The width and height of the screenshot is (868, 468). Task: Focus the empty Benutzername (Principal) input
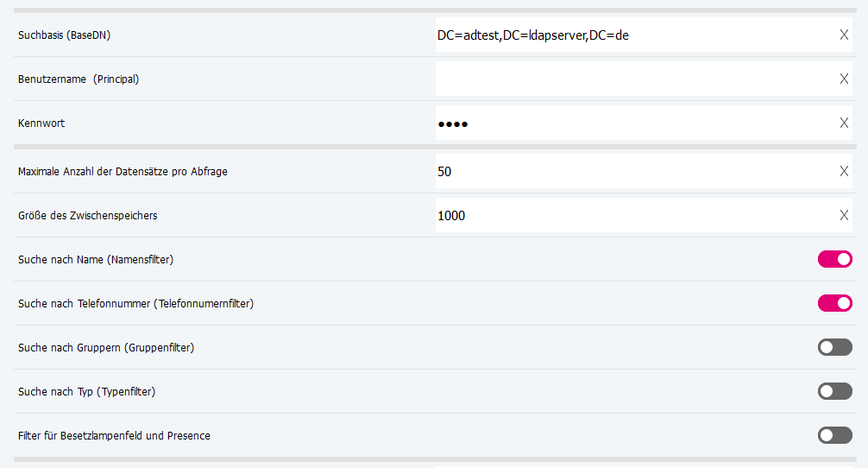[630, 79]
